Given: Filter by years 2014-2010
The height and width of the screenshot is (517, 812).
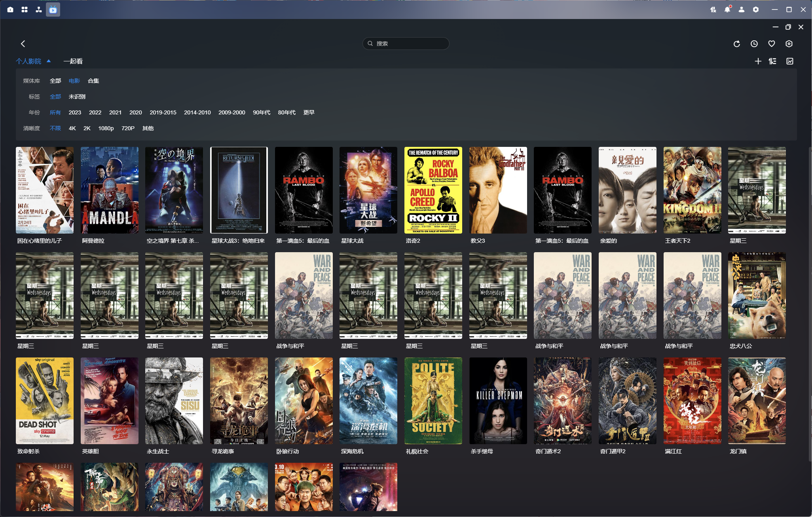Looking at the screenshot, I should tap(197, 112).
